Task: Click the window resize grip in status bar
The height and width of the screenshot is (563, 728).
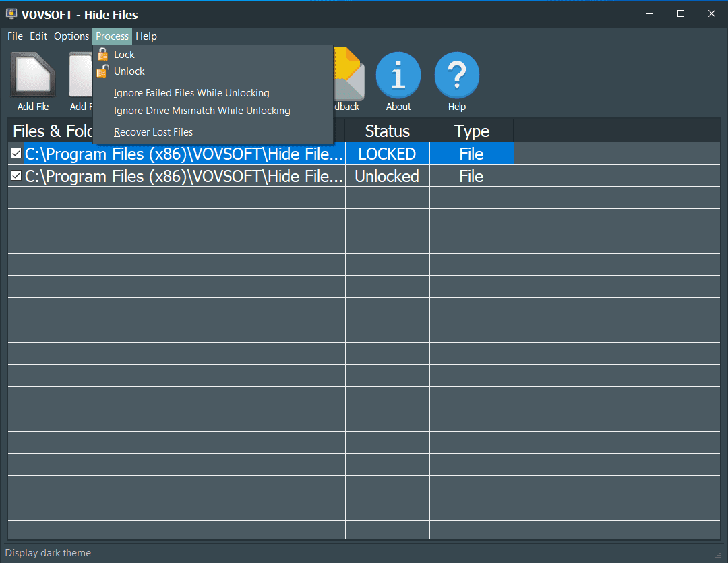Action: (718, 556)
